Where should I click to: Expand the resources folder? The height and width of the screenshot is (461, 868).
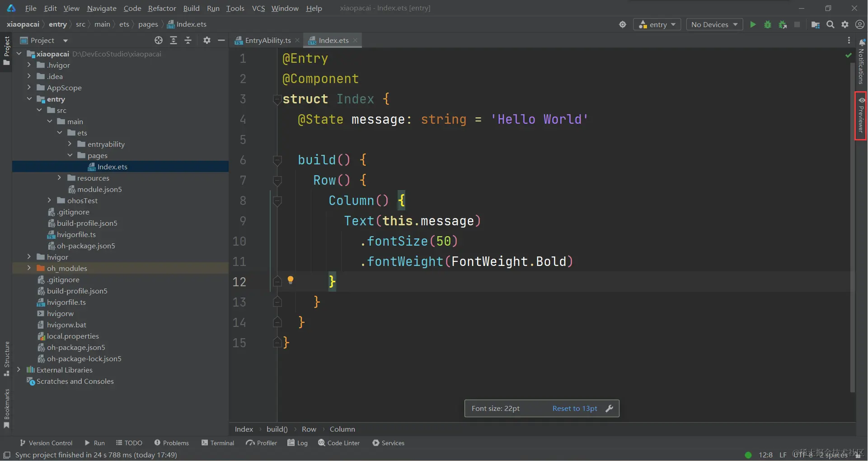pos(59,178)
